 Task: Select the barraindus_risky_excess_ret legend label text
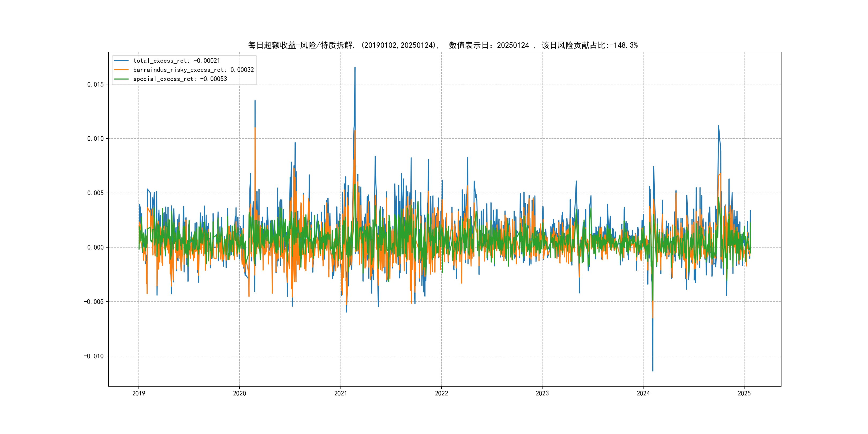[193, 70]
